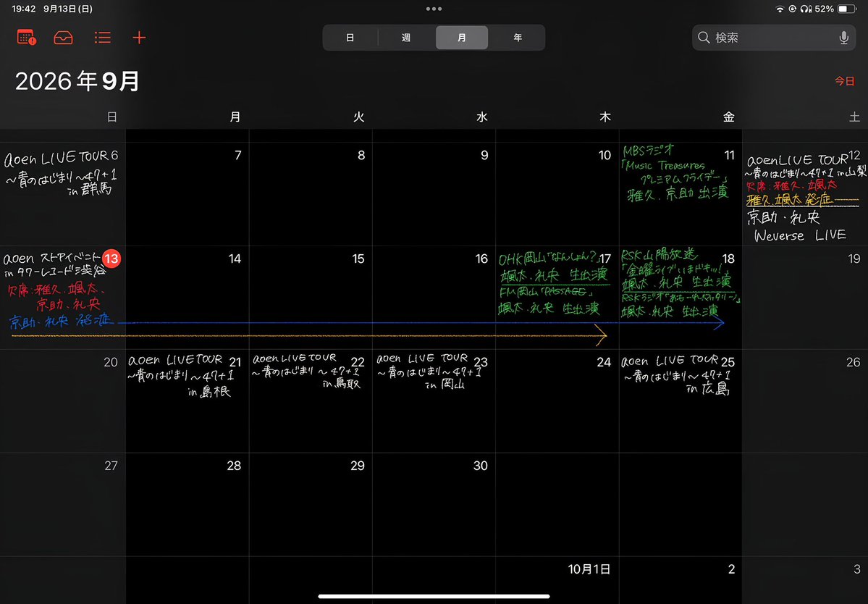Check the battery indicator in status bar
Viewport: 868px width, 604px height.
(846, 9)
